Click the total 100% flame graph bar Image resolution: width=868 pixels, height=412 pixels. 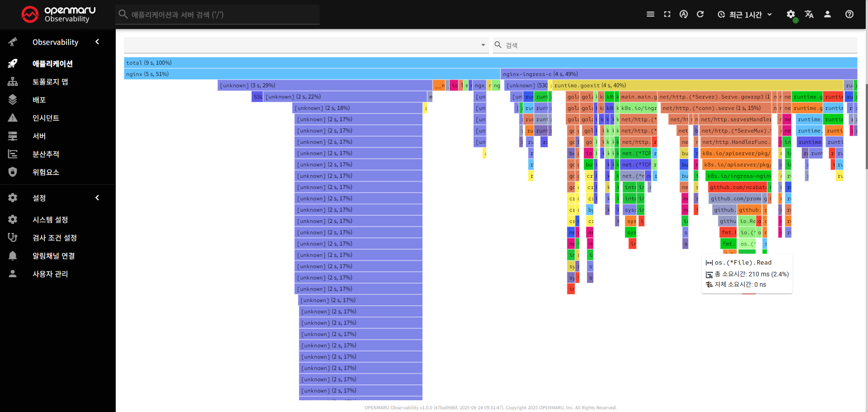tap(491, 63)
